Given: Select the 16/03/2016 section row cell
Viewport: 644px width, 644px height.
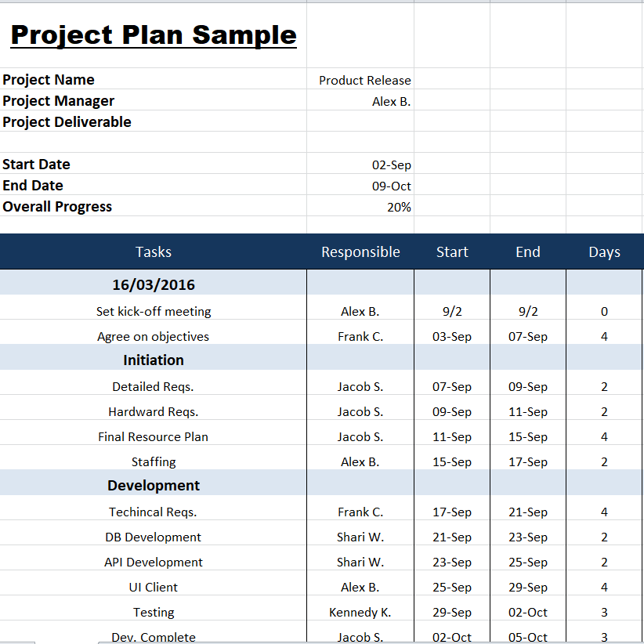Looking at the screenshot, I should [154, 285].
